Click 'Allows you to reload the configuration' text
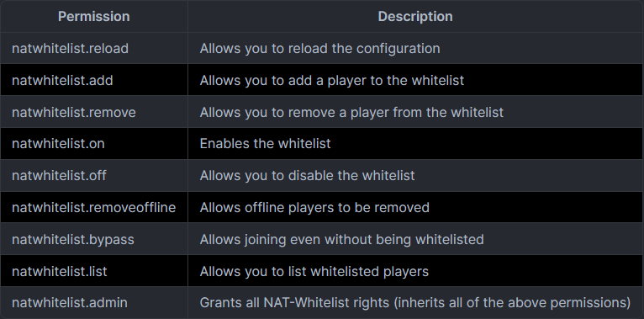The height and width of the screenshot is (319, 644). point(319,49)
